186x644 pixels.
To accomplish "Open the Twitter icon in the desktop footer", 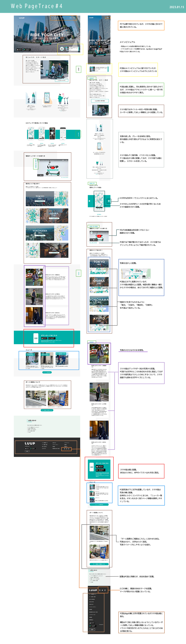I will (x=67, y=449).
